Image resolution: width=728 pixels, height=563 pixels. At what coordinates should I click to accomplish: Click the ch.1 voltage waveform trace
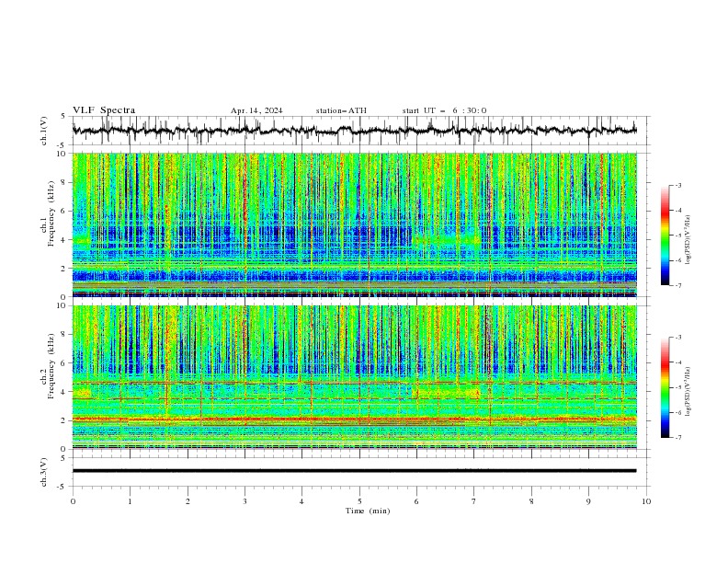(354, 131)
